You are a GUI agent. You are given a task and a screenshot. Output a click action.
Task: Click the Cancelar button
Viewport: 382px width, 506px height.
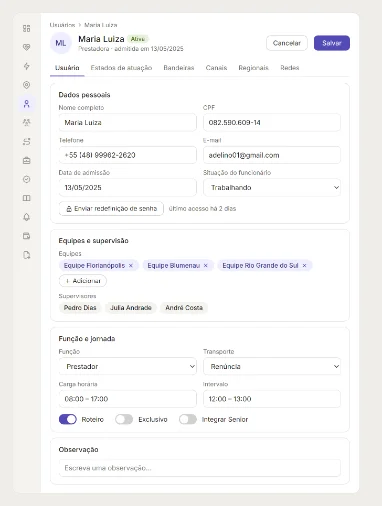[287, 43]
